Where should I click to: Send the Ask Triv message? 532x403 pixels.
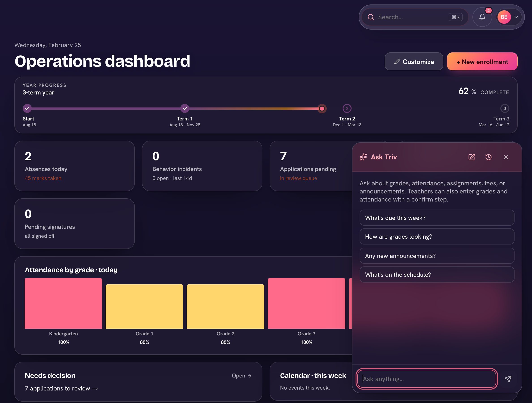[508, 379]
